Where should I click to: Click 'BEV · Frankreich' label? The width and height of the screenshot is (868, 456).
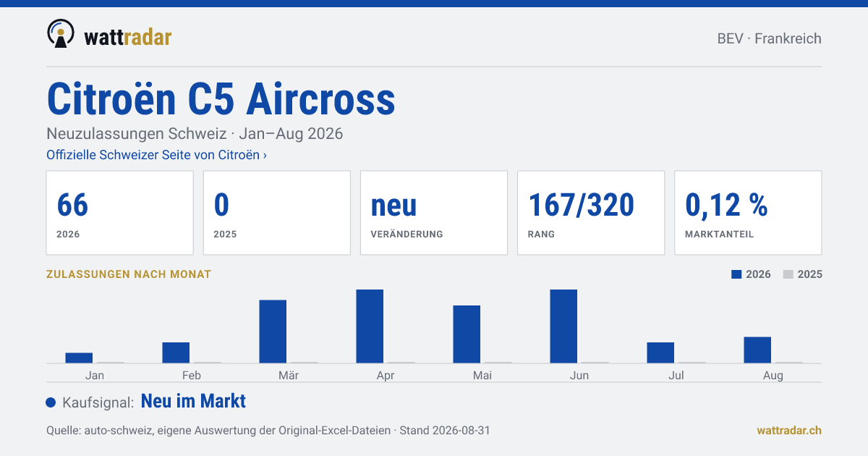pyautogui.click(x=770, y=39)
